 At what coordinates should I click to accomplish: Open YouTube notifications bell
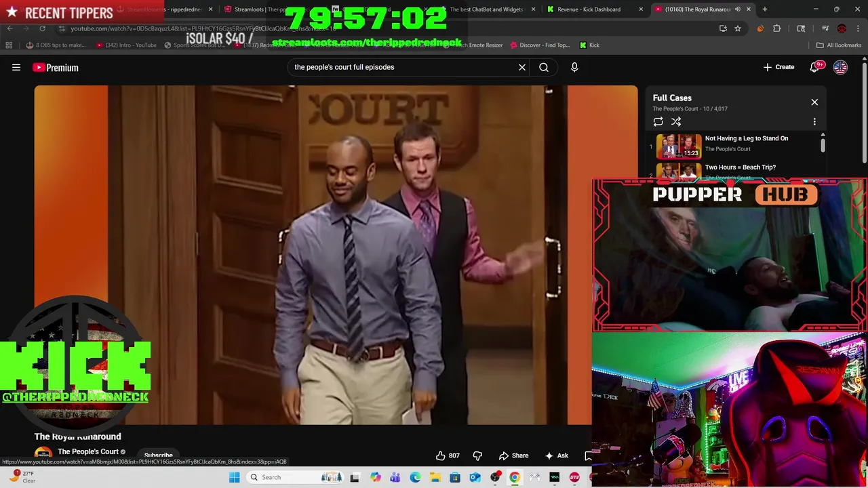[814, 67]
